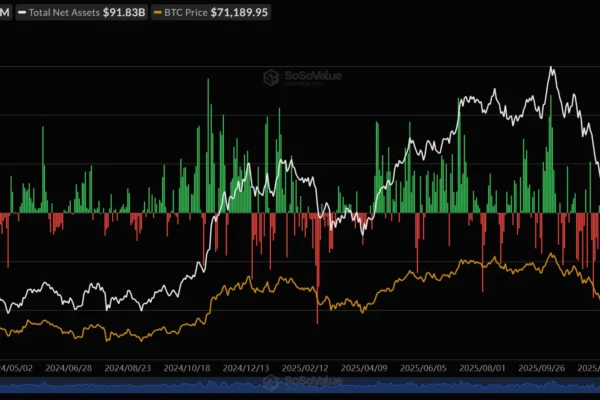Click the highest peak of the white line

pos(551,68)
